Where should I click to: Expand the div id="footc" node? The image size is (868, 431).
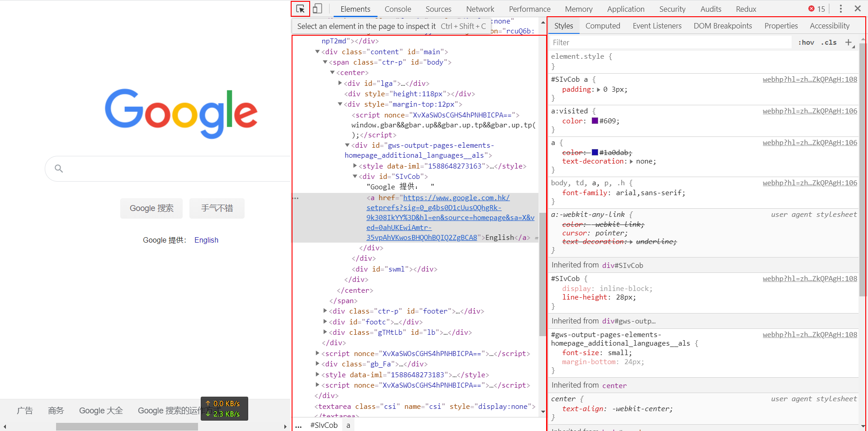coord(325,322)
